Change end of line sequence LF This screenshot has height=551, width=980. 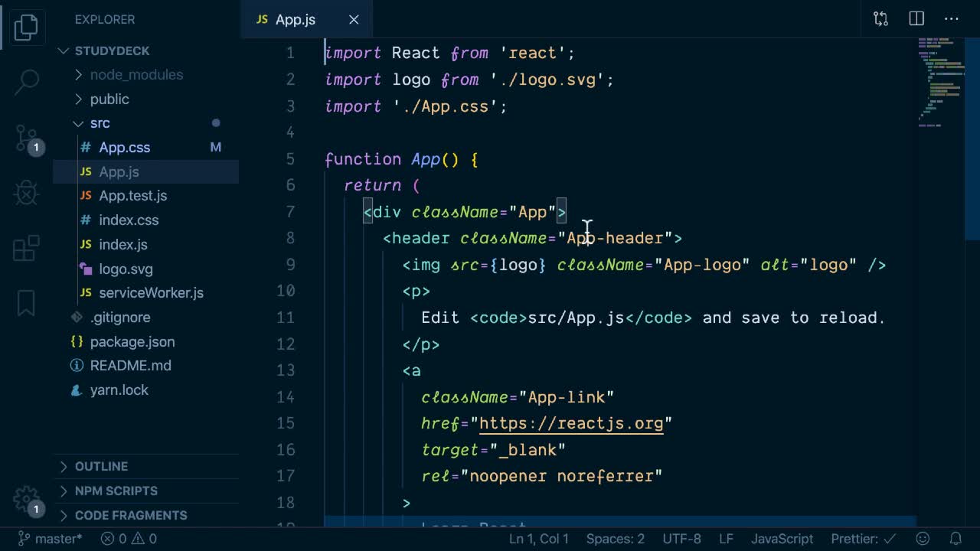click(726, 539)
